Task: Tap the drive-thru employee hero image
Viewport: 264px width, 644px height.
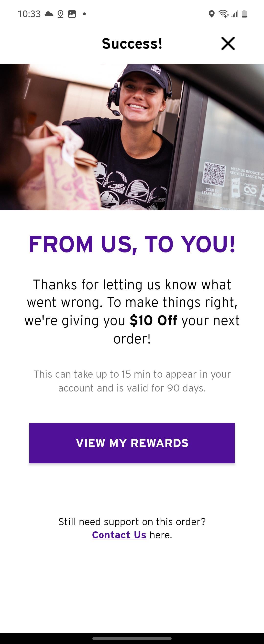Action: point(132,137)
